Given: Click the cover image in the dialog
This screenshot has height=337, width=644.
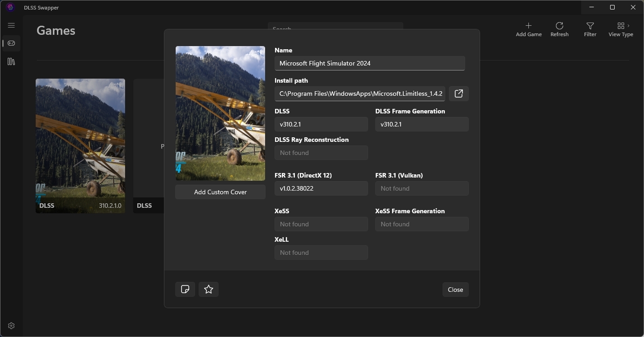Looking at the screenshot, I should (220, 113).
